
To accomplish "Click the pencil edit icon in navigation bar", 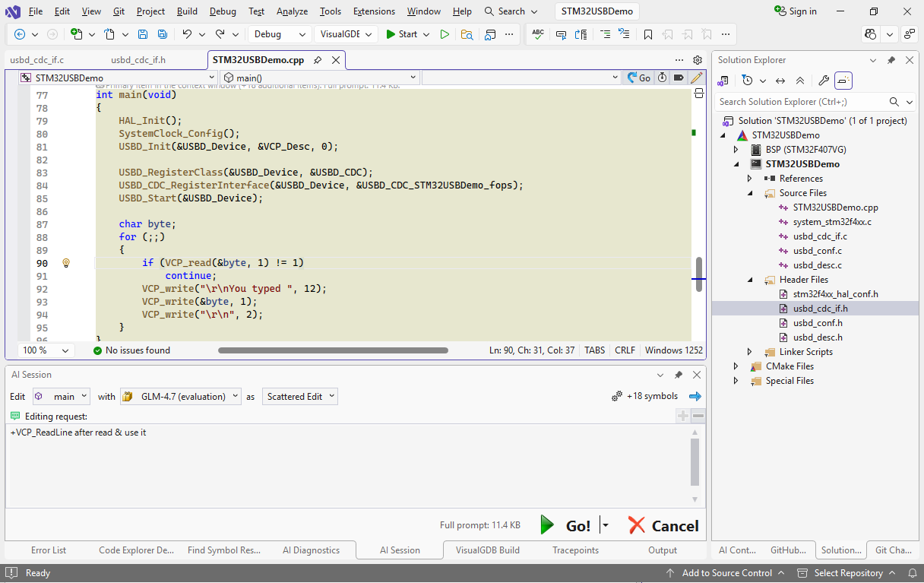I will coord(696,78).
